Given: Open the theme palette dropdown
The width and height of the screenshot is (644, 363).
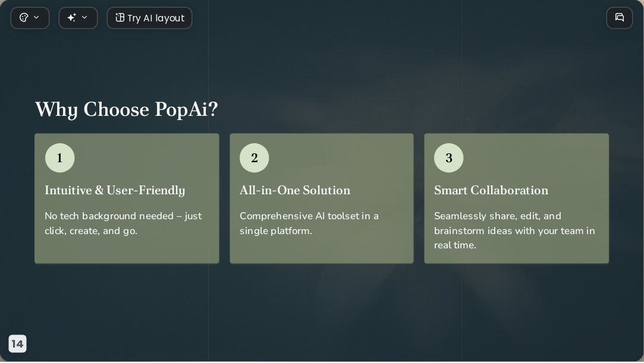Looking at the screenshot, I should click(x=30, y=18).
